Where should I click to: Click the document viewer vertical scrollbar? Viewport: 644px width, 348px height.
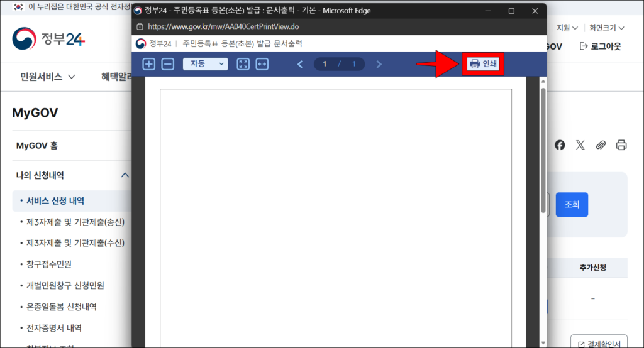click(543, 150)
